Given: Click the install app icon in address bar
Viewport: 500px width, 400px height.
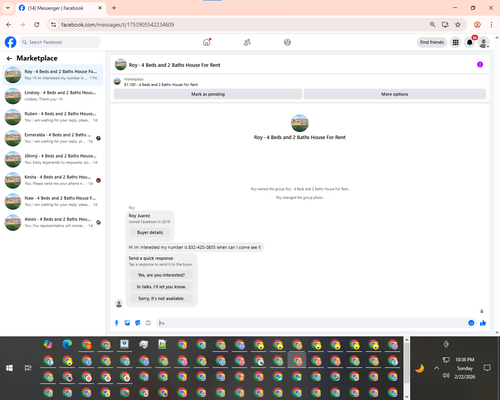Looking at the screenshot, I should [445, 24].
